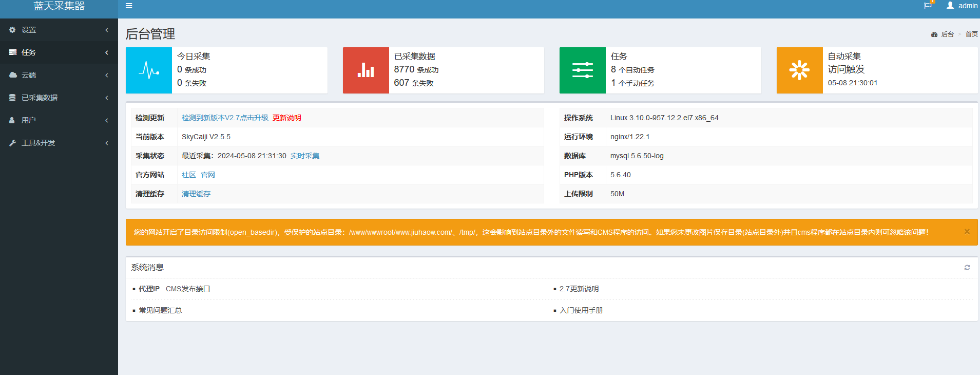Click the wrench icon beside 工具&开发
Image resolution: width=980 pixels, height=375 pixels.
pos(12,143)
